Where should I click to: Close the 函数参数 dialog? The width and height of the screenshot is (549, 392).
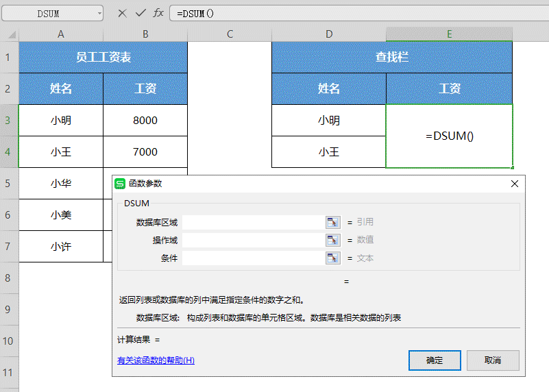(x=514, y=184)
